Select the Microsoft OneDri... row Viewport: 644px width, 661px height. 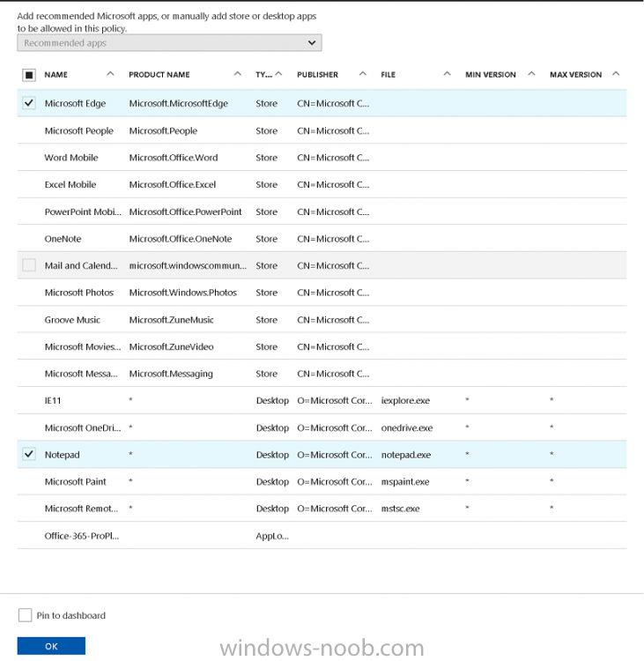tap(322, 427)
